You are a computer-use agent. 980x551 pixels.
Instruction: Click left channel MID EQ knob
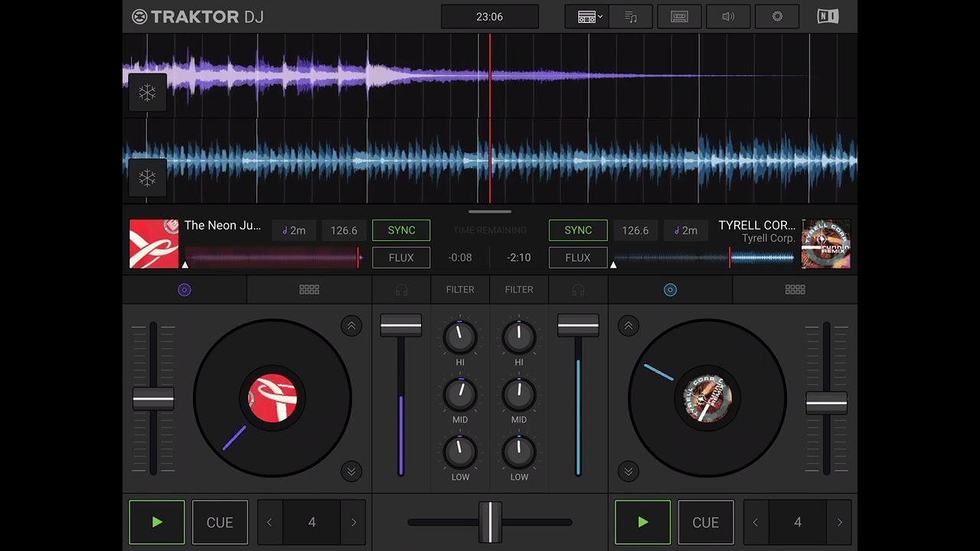pyautogui.click(x=460, y=395)
